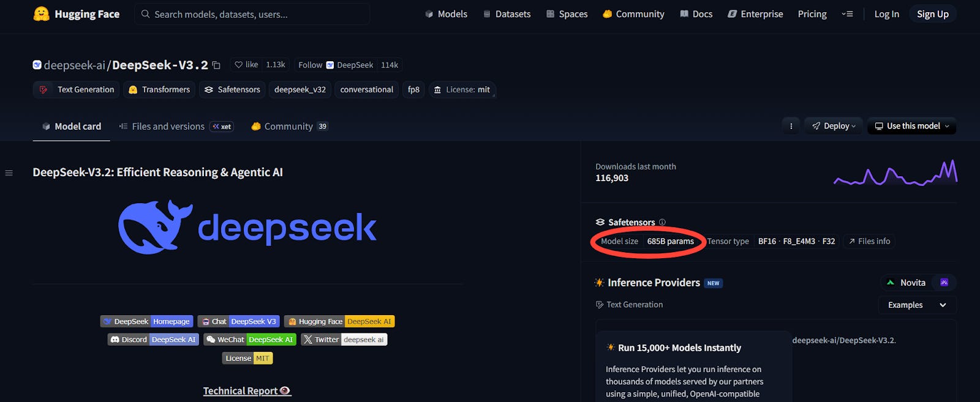The image size is (980, 402).
Task: Open the Community tab with 39 discussions
Action: tap(290, 126)
